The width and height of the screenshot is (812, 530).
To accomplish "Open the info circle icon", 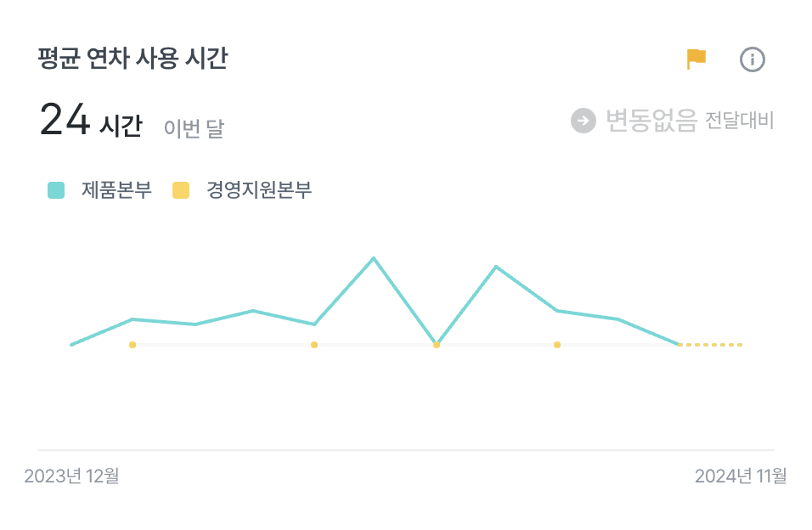I will [x=753, y=59].
